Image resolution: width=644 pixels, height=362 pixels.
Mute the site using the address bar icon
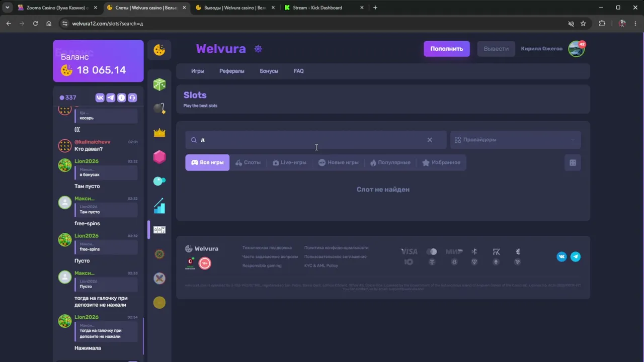pos(571,23)
